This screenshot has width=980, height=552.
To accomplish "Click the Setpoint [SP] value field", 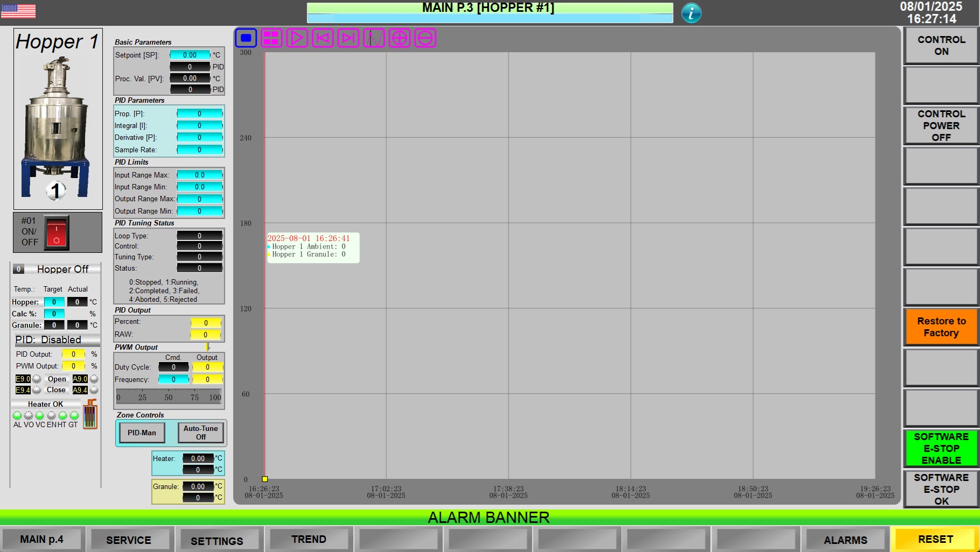I will (190, 55).
